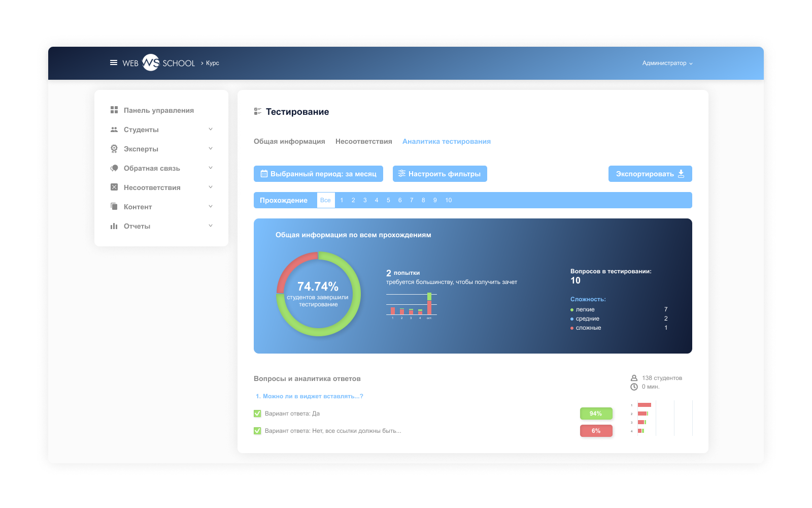This screenshot has width=812, height=508.
Task: Switch to Общая информация tab
Action: pyautogui.click(x=289, y=141)
